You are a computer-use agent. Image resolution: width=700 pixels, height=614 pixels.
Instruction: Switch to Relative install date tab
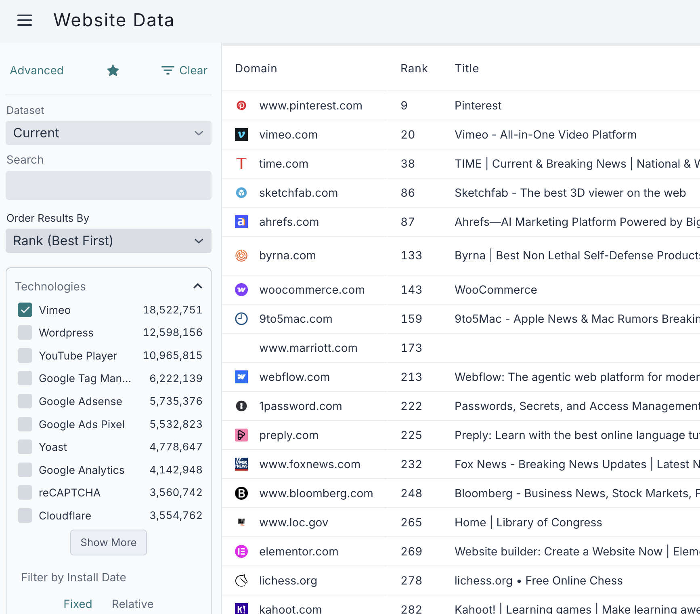(132, 604)
